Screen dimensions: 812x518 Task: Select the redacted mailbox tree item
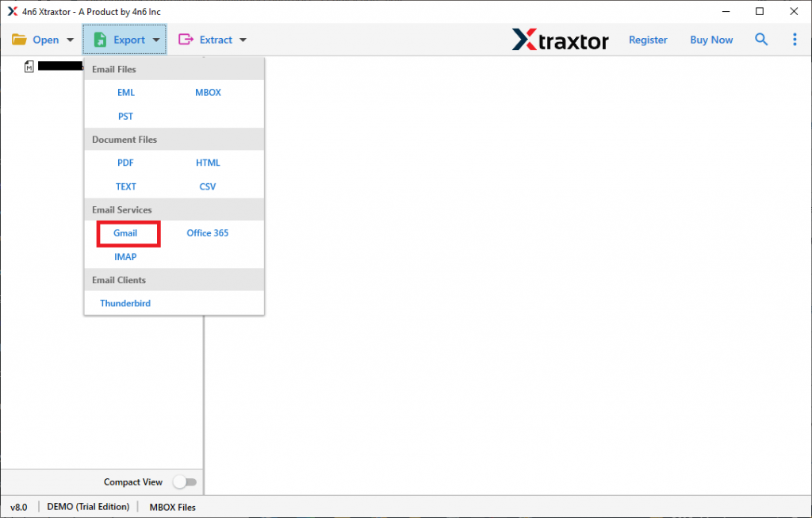(60, 67)
